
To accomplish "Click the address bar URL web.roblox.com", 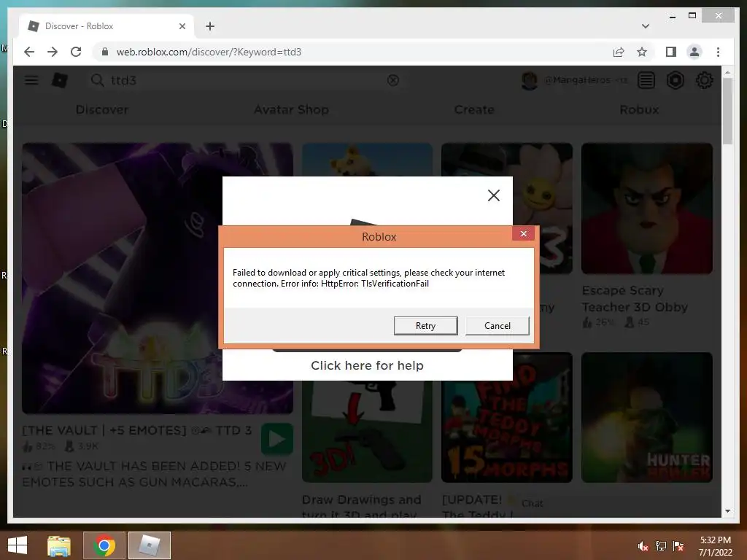I will pos(209,52).
